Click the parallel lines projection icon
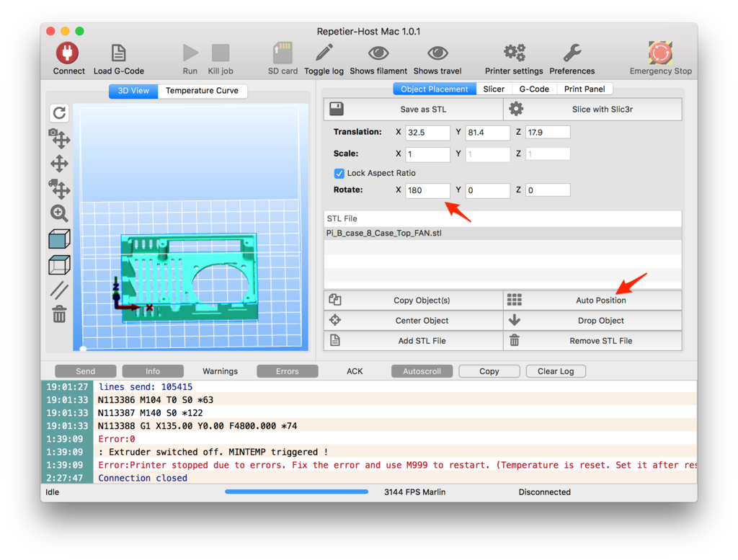Viewport: 738px width, 560px height. tap(59, 290)
